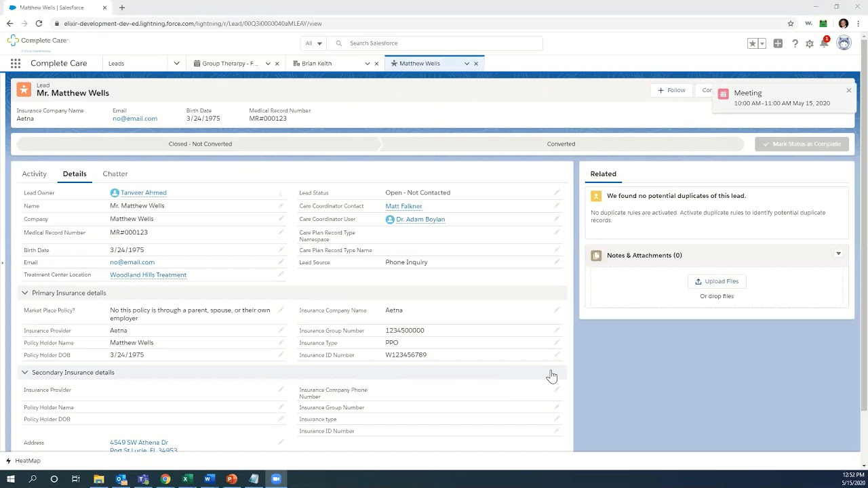Screen dimensions: 868x488
Task: Collapse Secondary Insurance details section
Action: click(x=24, y=372)
